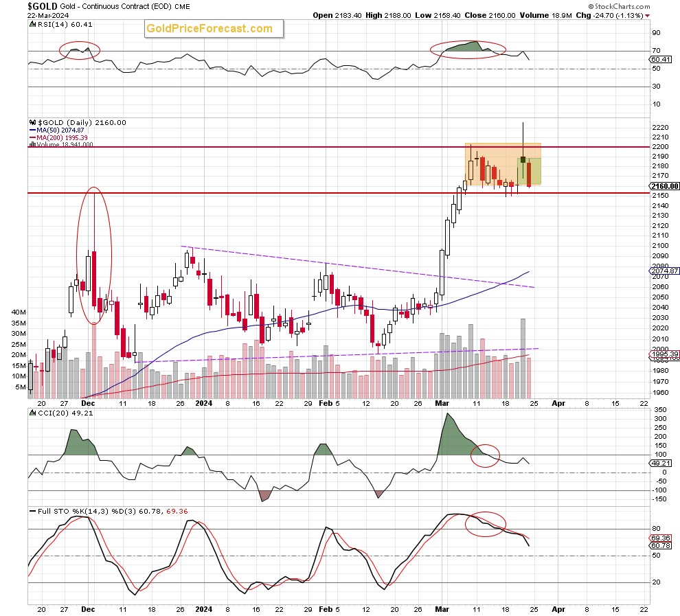
Task: Click the Volume bars legend icon
Action: (x=32, y=145)
